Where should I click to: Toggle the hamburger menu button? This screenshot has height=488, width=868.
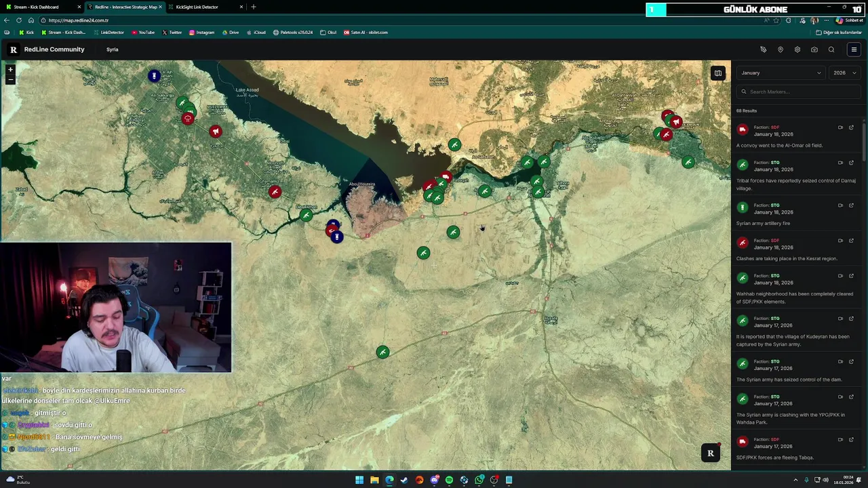coord(854,49)
